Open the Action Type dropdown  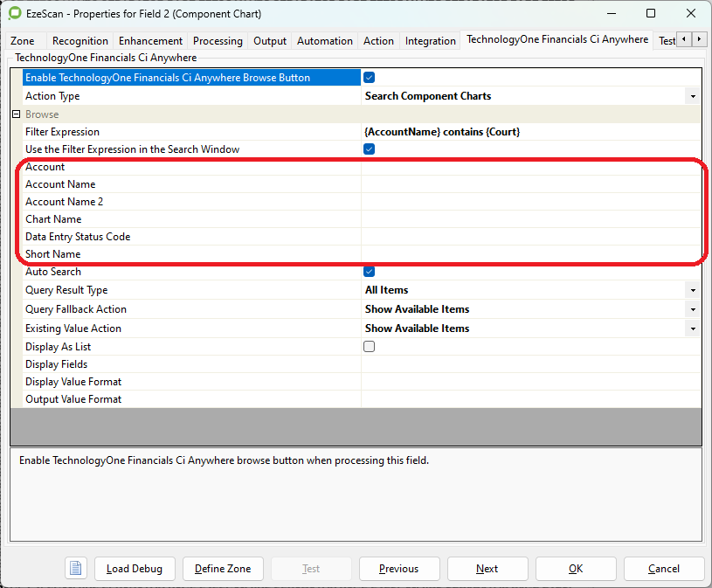(692, 96)
